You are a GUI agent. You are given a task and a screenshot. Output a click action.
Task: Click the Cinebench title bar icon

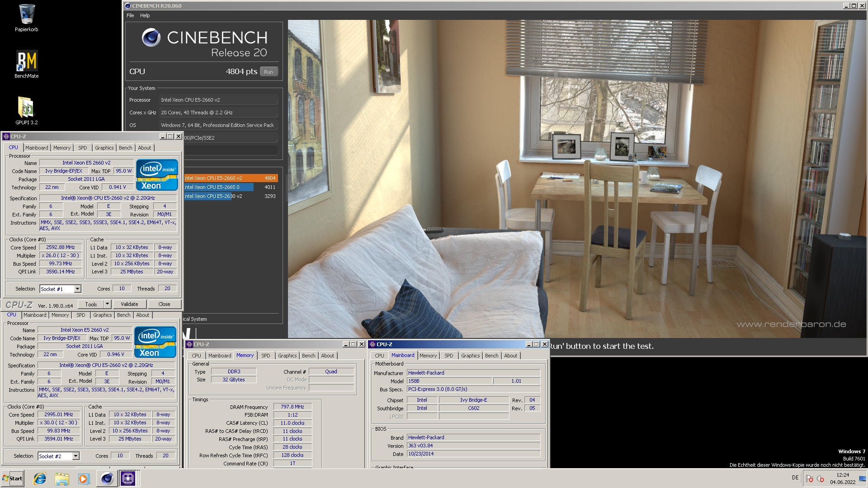pos(127,6)
